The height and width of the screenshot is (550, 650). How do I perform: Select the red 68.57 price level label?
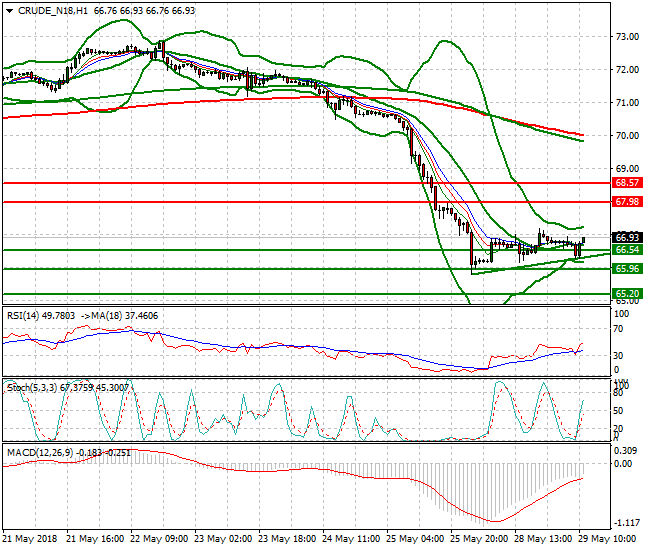pyautogui.click(x=627, y=183)
